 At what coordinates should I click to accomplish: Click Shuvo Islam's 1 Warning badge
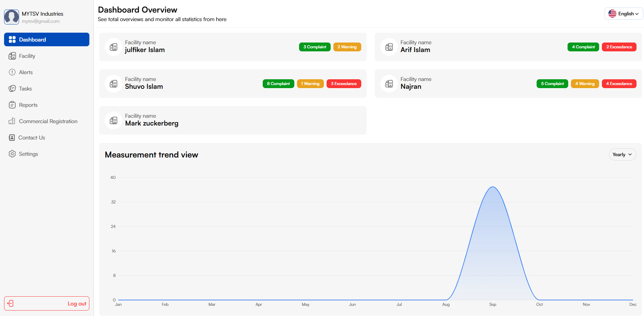point(310,84)
